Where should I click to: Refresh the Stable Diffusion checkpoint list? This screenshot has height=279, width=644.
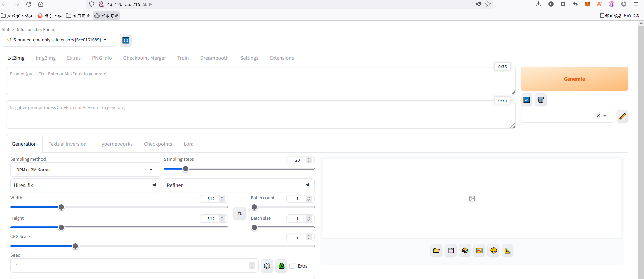click(x=126, y=40)
